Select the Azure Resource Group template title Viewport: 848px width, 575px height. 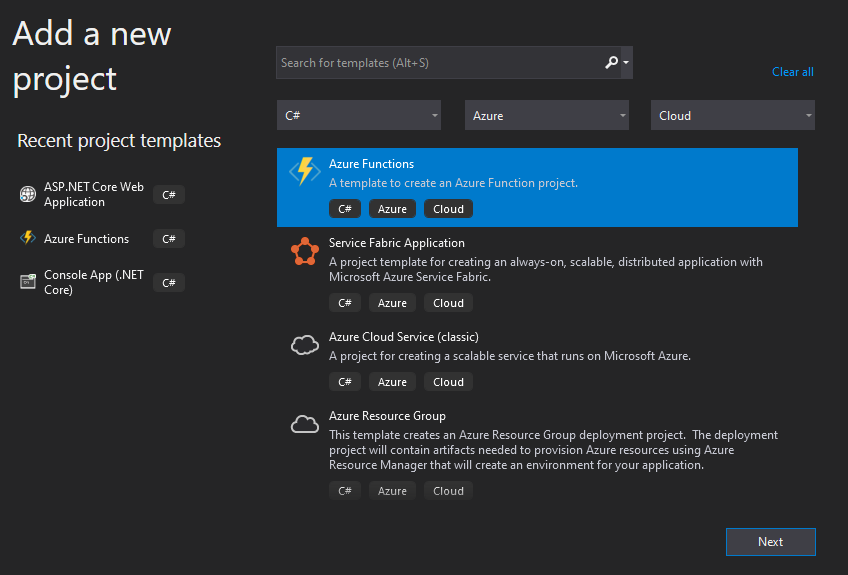pos(387,416)
